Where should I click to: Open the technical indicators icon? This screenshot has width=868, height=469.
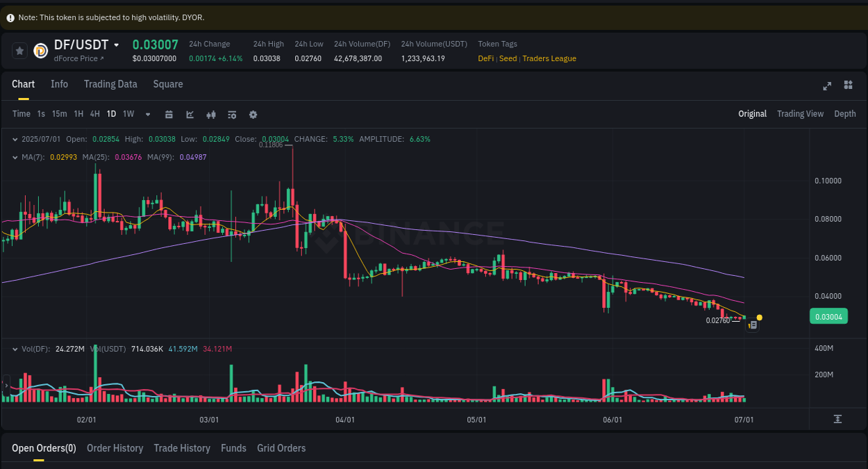tap(210, 114)
